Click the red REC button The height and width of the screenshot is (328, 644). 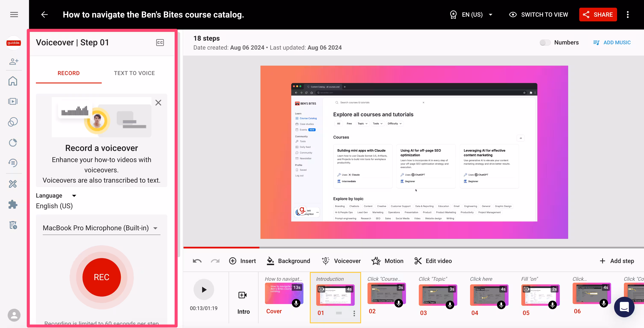[101, 277]
